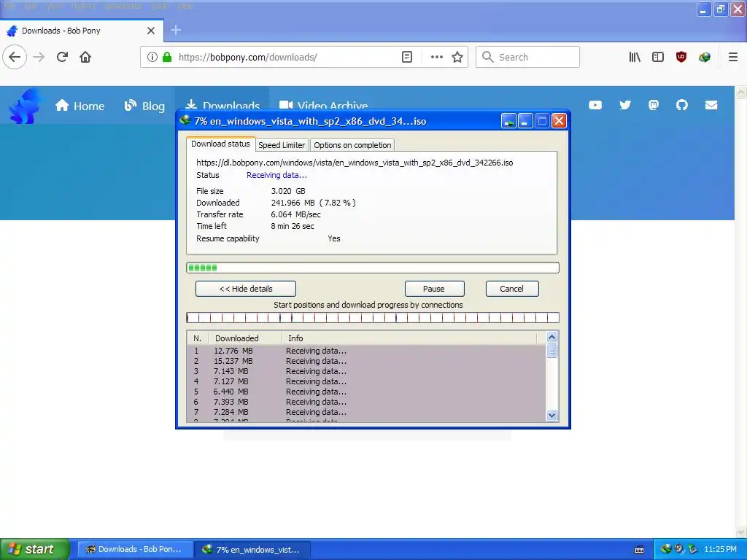Open the email contact envelope icon
The width and height of the screenshot is (747, 560).
coord(711,105)
